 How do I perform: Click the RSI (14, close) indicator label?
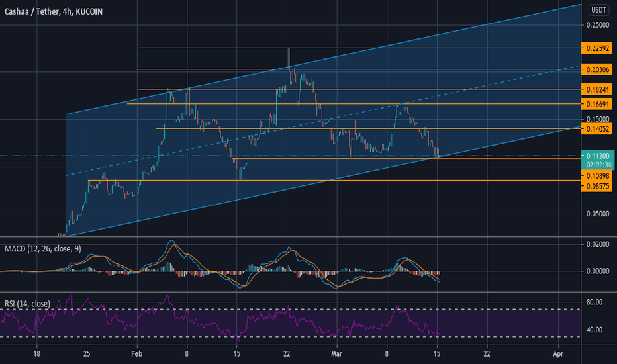pos(27,304)
